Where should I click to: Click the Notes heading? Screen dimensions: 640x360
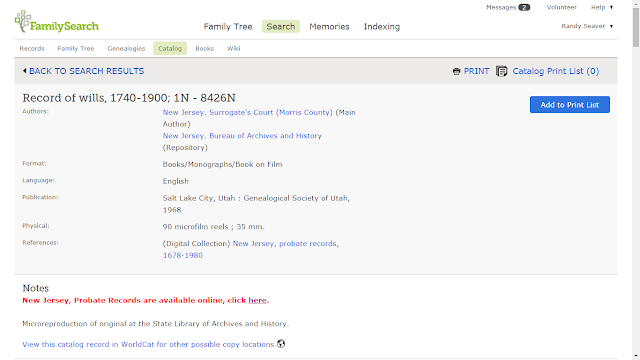(36, 288)
